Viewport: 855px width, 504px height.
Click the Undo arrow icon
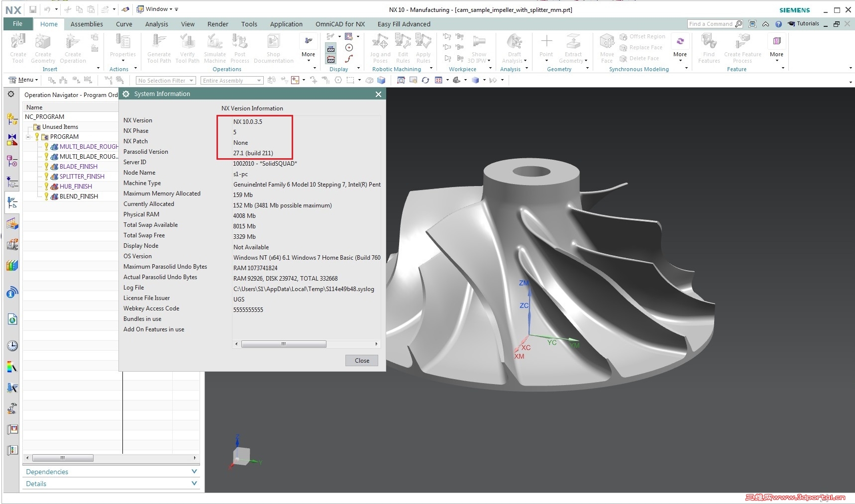click(x=47, y=9)
